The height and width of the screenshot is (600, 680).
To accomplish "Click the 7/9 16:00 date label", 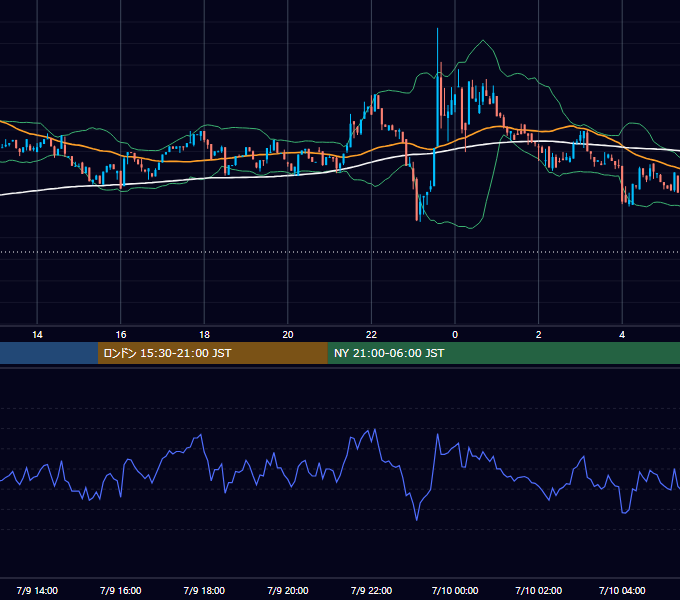I will (x=121, y=590).
